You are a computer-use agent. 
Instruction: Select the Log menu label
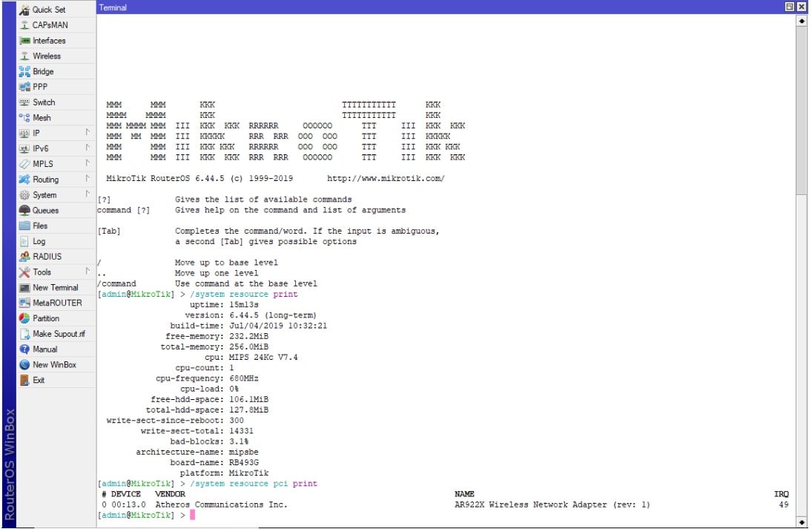pos(39,241)
